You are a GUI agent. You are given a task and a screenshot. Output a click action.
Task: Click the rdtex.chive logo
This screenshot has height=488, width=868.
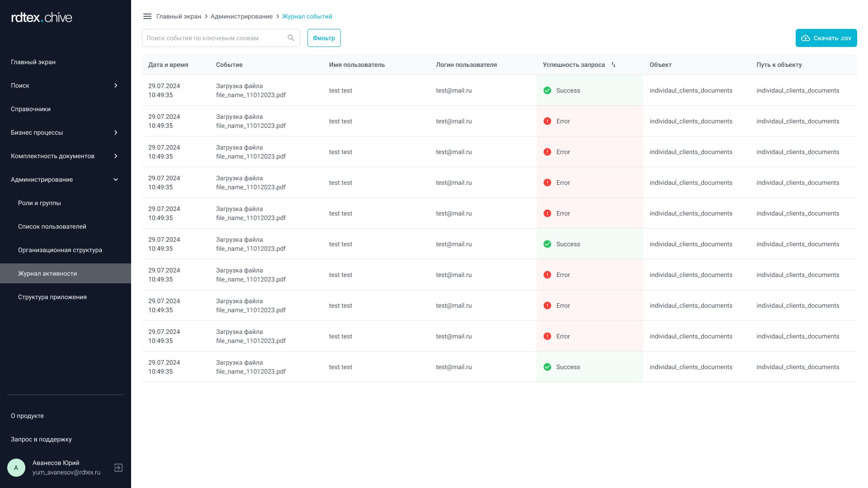click(x=42, y=18)
